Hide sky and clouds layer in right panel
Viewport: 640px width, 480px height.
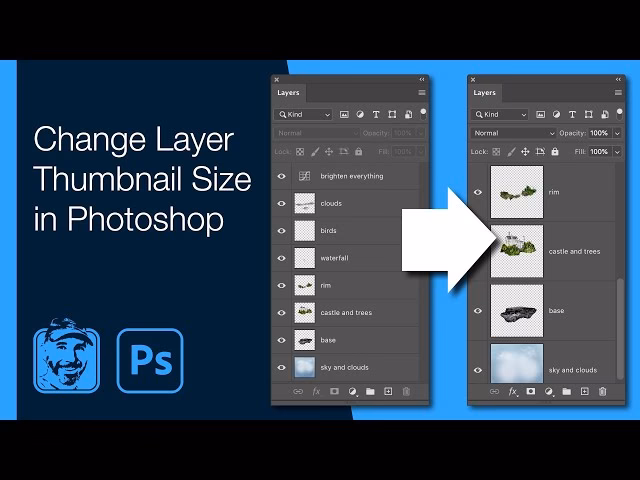(478, 370)
